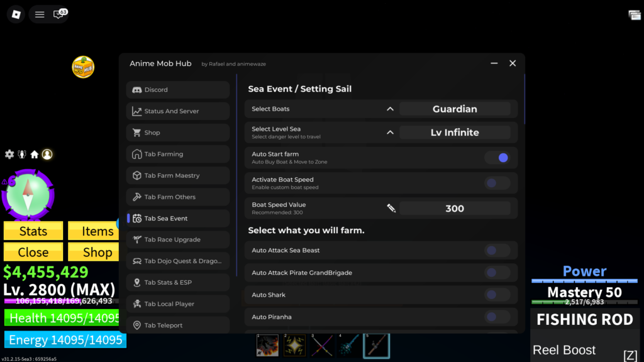Screen dimensions: 644x362
Task: Open Tab Stats & ESP
Action: pos(178,282)
